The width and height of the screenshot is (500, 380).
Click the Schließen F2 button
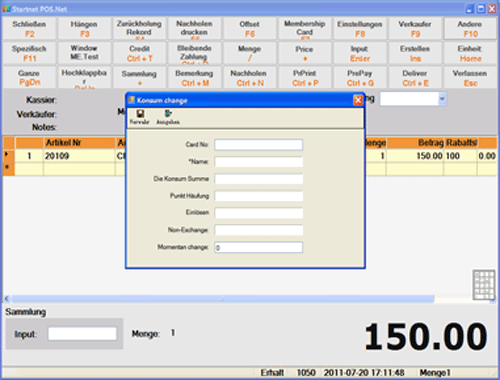point(29,29)
